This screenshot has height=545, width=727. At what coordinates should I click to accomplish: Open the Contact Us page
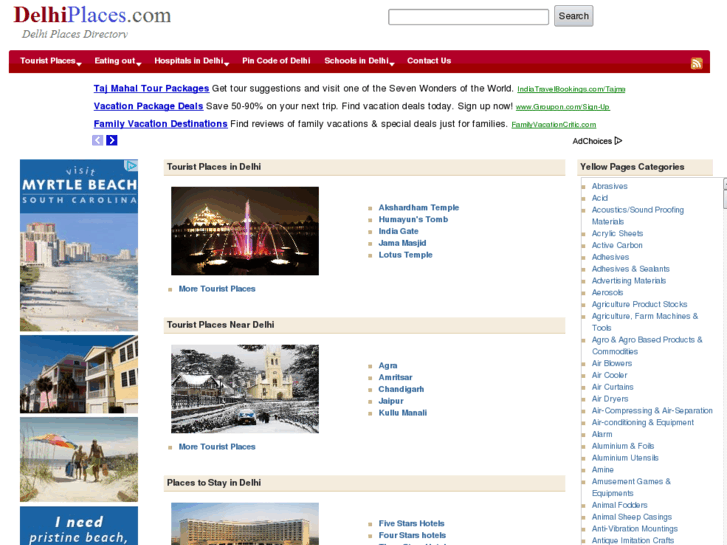tap(429, 61)
